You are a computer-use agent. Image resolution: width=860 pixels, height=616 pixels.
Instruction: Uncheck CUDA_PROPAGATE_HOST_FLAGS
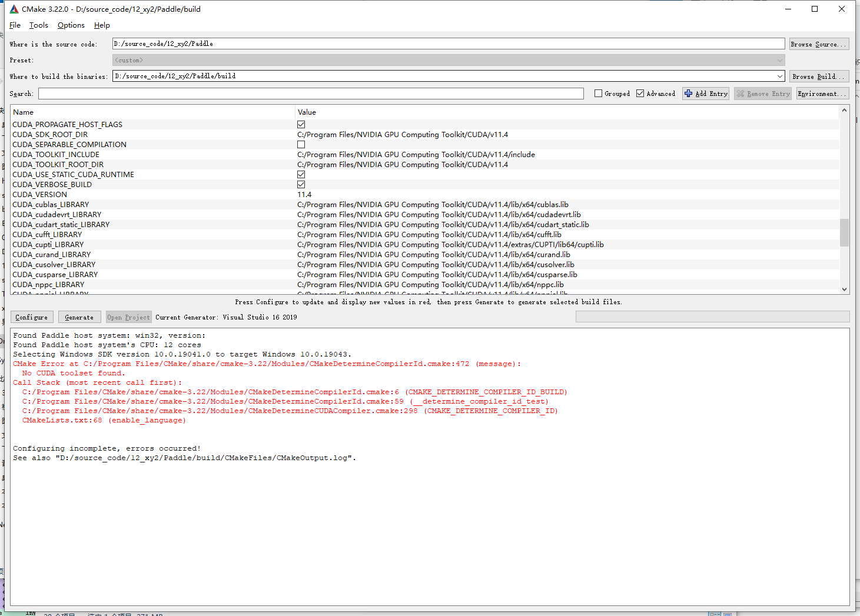tap(301, 124)
